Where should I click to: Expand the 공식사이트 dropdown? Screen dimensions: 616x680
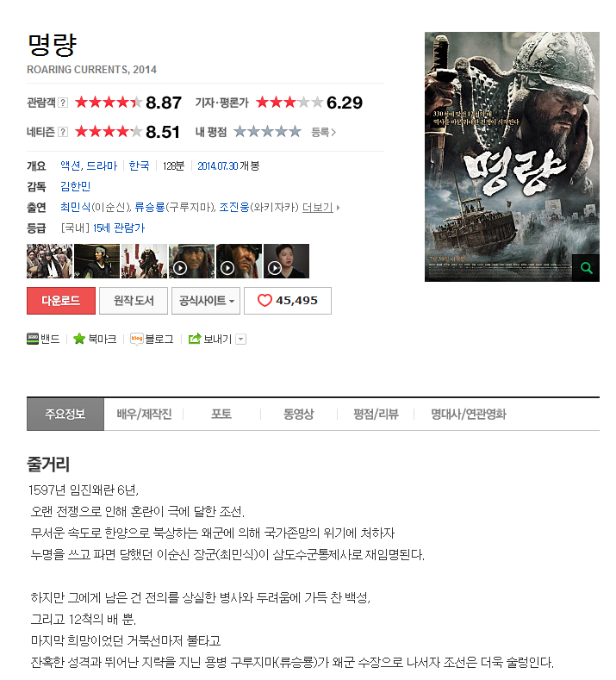click(207, 301)
